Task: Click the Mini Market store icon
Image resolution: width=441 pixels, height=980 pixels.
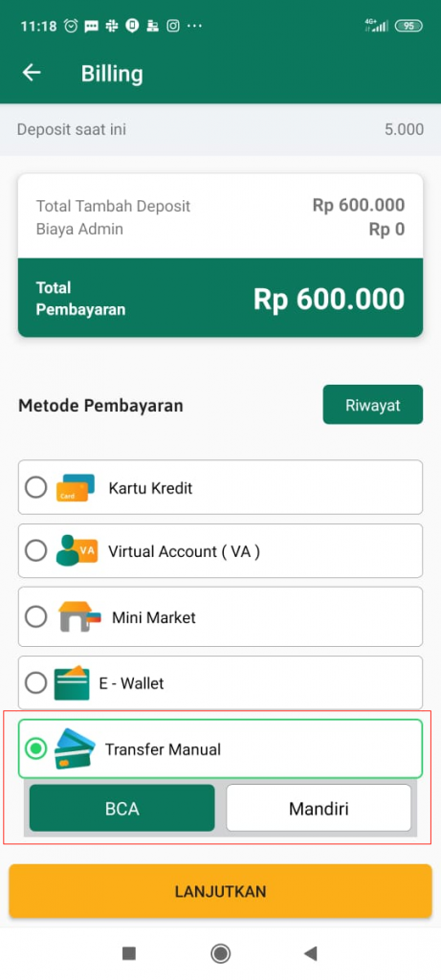Action: click(x=79, y=617)
